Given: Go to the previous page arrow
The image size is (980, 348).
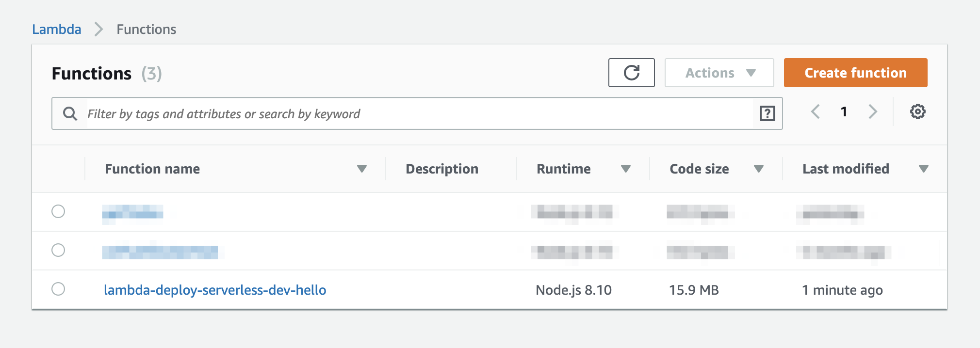Looking at the screenshot, I should click(816, 111).
